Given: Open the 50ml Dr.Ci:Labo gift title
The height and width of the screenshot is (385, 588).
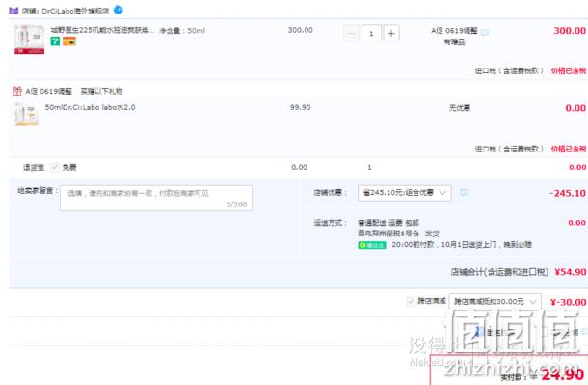Looking at the screenshot, I should 90,107.
